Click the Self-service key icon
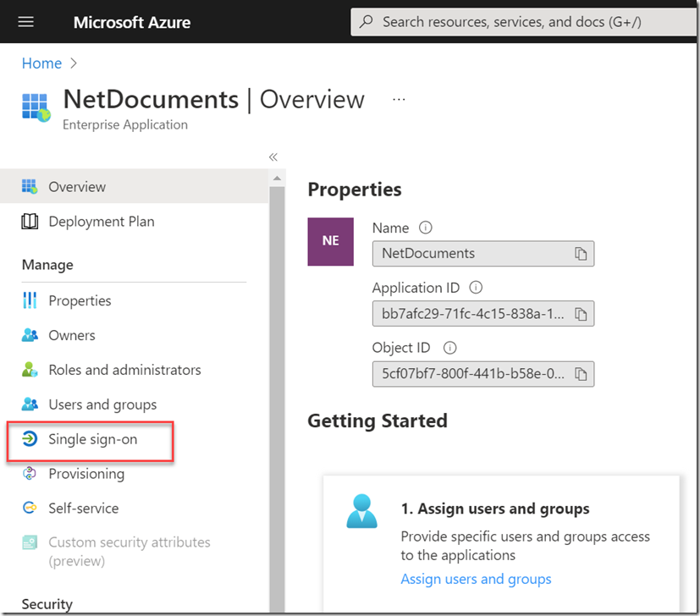The width and height of the screenshot is (700, 616). point(30,508)
